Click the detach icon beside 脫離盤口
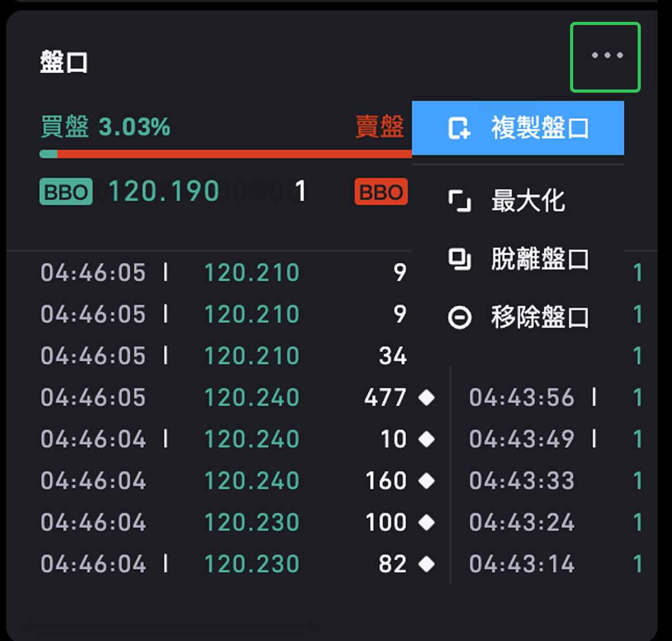This screenshot has height=641, width=672. (x=459, y=259)
